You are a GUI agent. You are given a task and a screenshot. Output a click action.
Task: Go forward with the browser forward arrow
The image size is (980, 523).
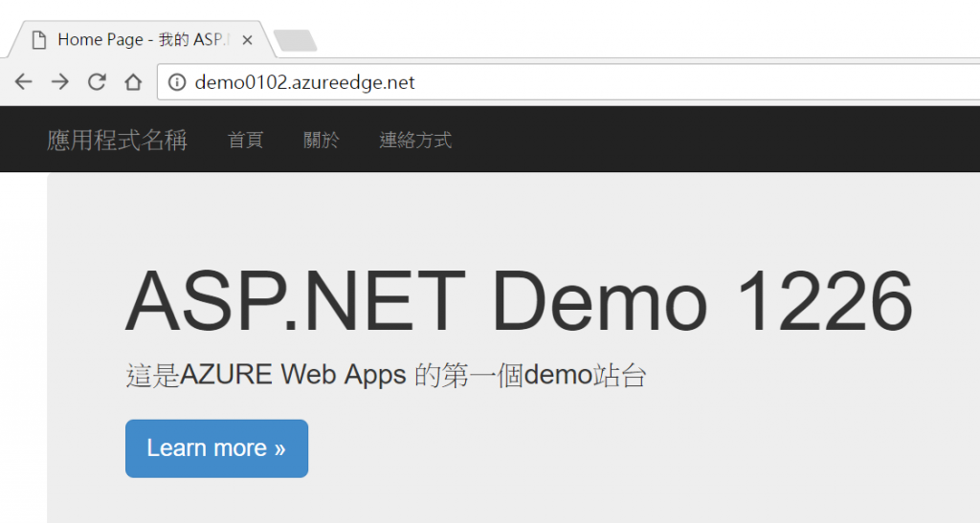pyautogui.click(x=60, y=82)
